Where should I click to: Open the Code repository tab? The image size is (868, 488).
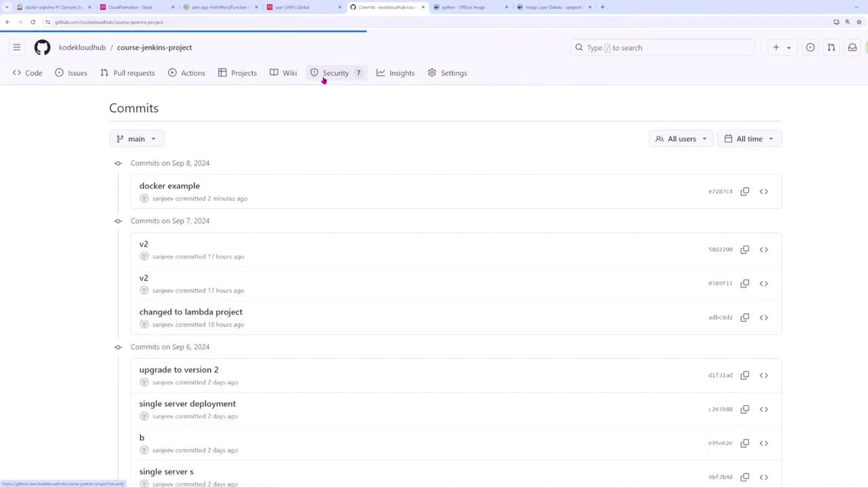point(27,73)
